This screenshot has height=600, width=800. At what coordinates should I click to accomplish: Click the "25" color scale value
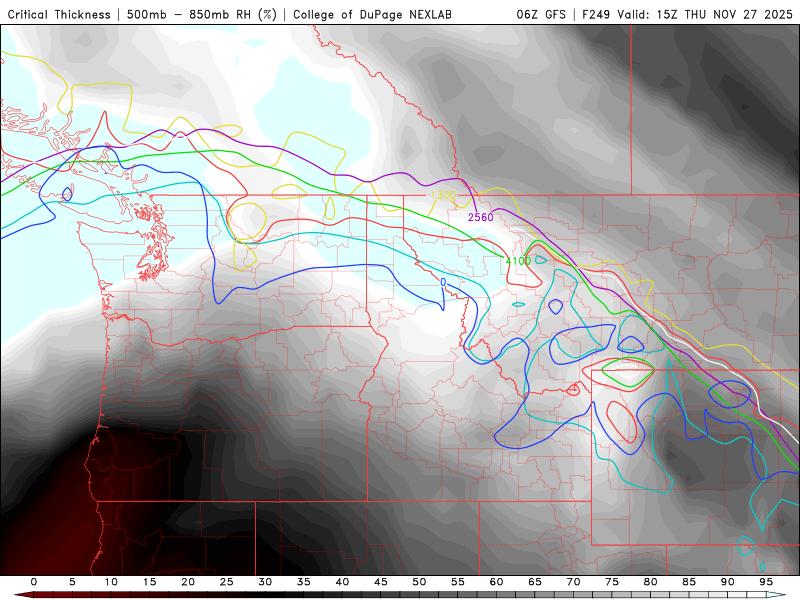pyautogui.click(x=227, y=582)
